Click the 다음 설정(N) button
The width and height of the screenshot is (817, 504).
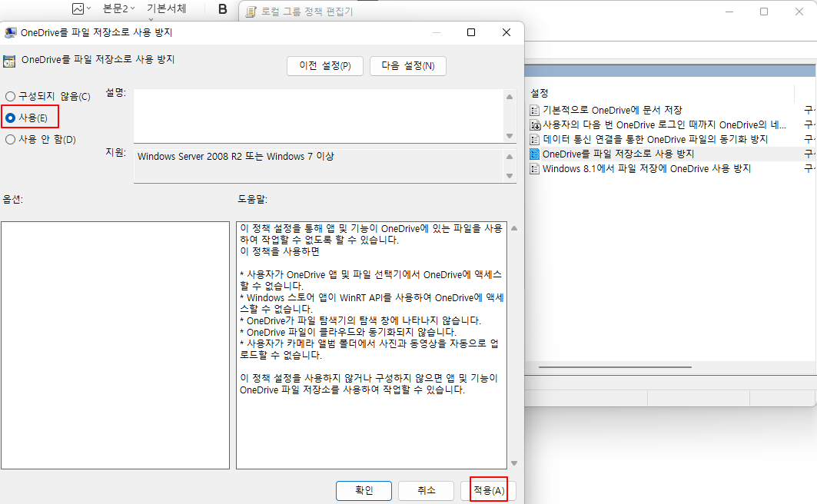tap(408, 66)
